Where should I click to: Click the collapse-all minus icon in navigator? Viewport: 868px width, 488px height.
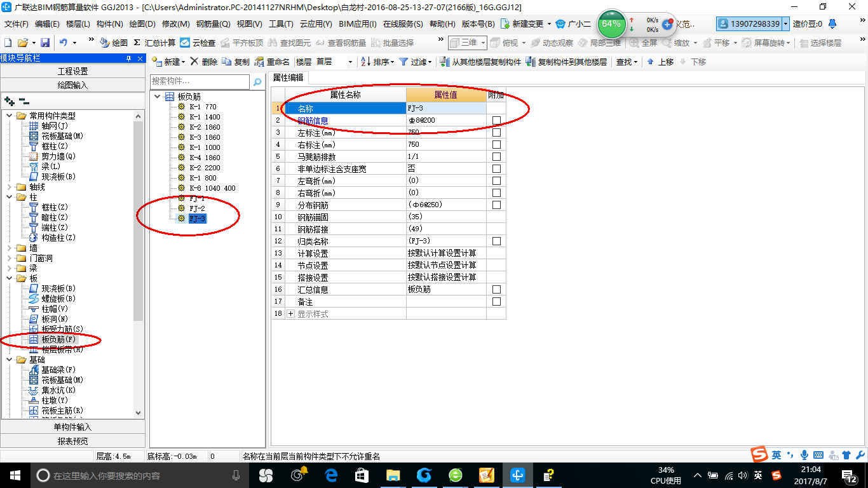click(x=24, y=100)
